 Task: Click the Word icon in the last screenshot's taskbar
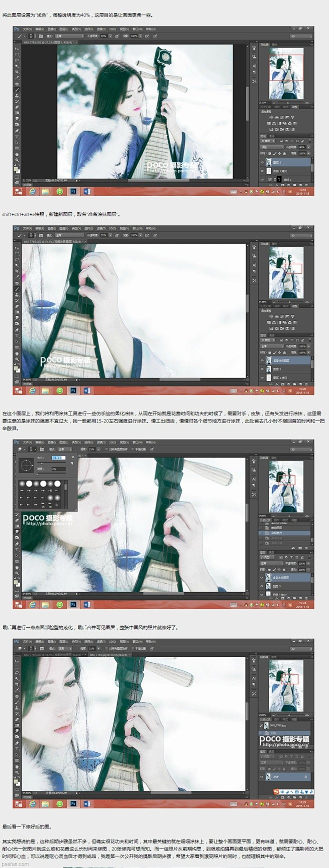(86, 803)
